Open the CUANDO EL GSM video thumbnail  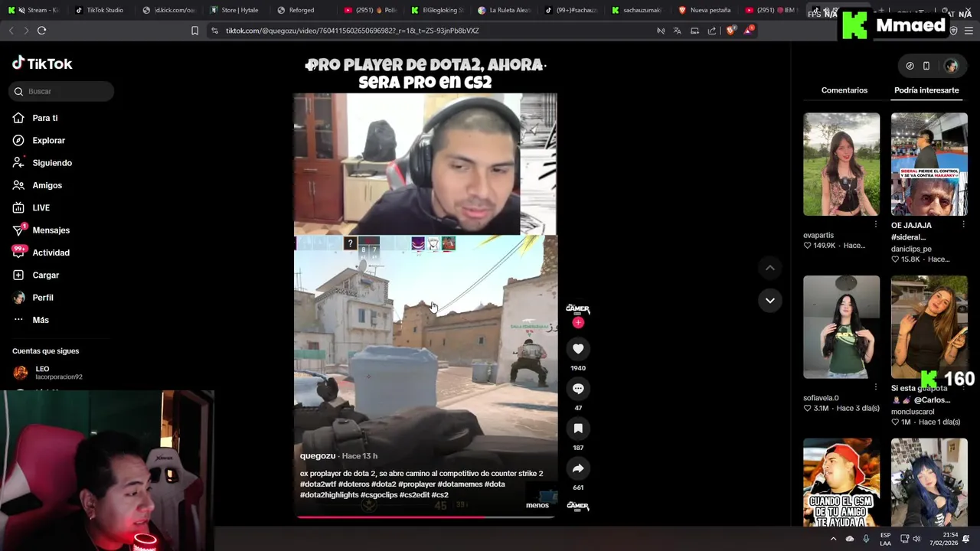click(841, 482)
